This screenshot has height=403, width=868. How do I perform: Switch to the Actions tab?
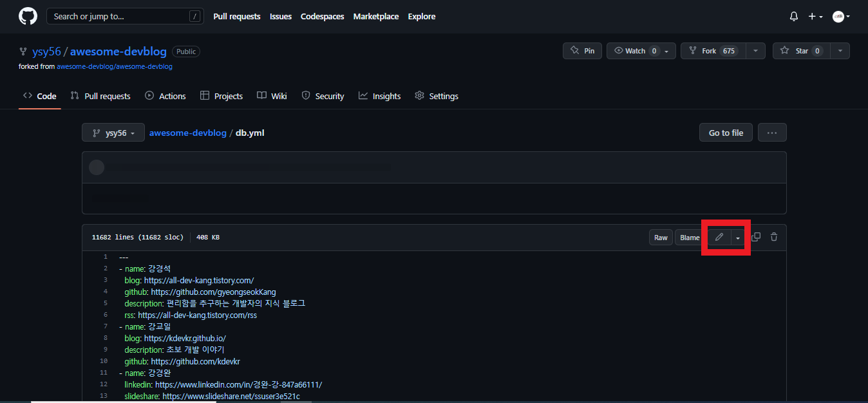(x=165, y=96)
